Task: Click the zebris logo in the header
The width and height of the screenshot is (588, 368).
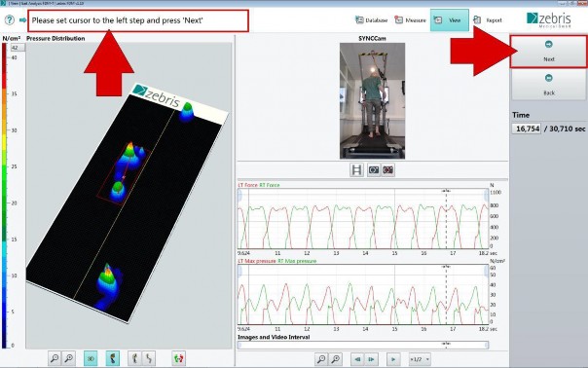Action: point(549,19)
